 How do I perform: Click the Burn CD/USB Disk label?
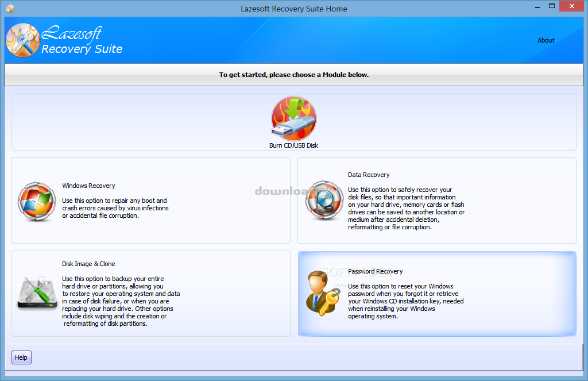293,145
